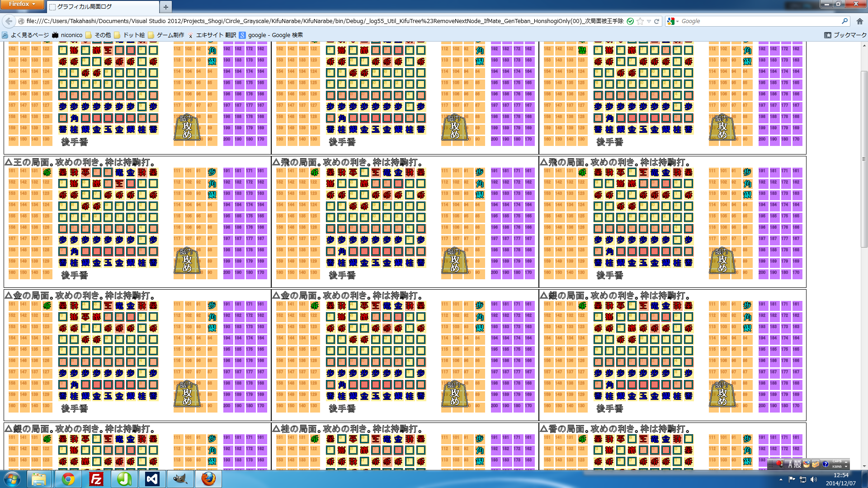Bookmark this page with star icon
Viewport: 868px width, 488px height.
tap(640, 21)
